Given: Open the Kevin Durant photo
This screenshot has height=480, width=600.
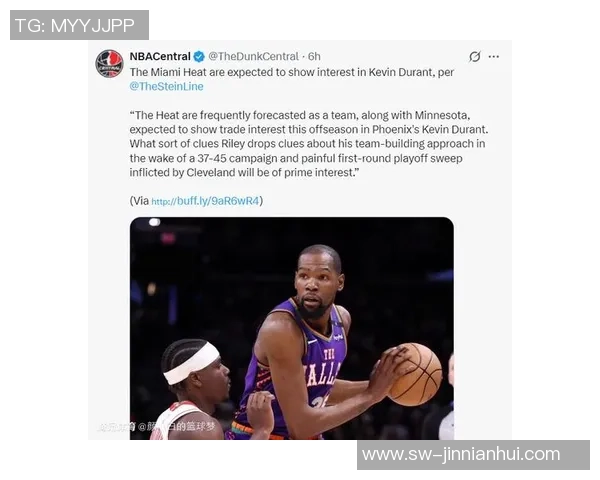Looking at the screenshot, I should point(292,328).
